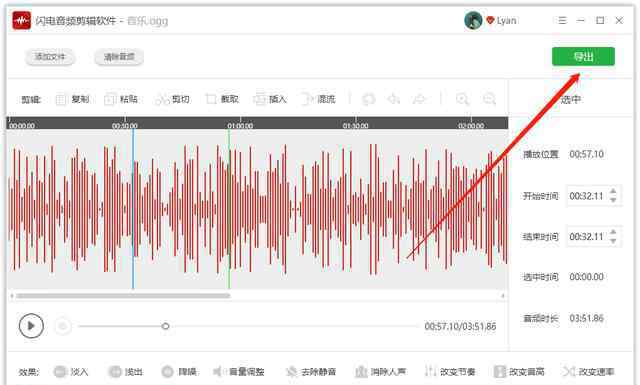
Task: Apply the Remove Vocals (消除人声) effect
Action: pos(380,372)
